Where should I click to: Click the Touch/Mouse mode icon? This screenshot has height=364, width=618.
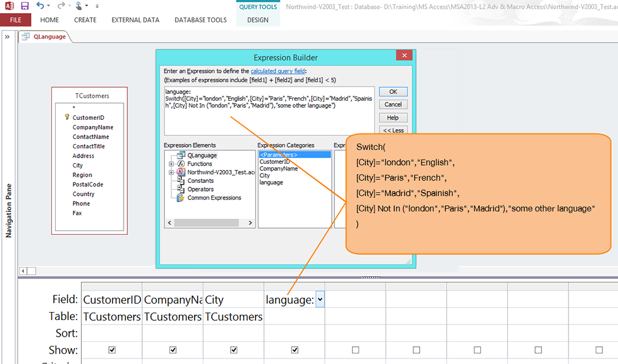tap(78, 6)
